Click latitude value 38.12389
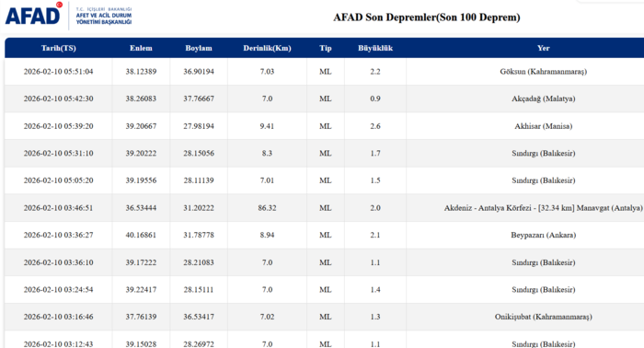 (x=141, y=72)
